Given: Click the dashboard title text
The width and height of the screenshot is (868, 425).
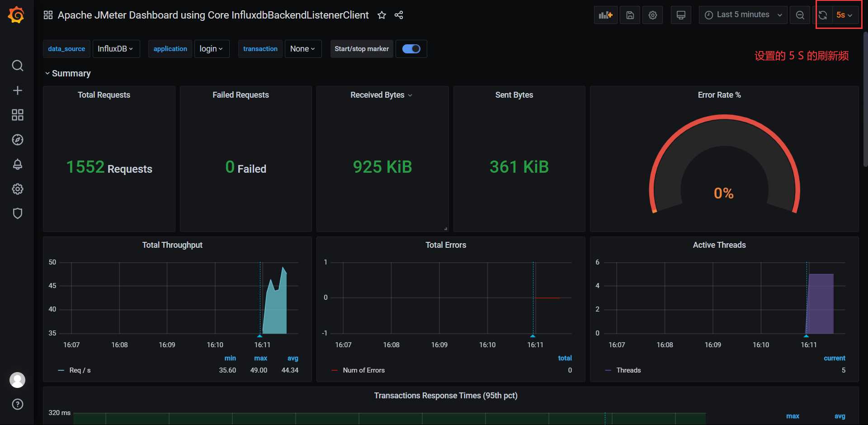Looking at the screenshot, I should [213, 15].
